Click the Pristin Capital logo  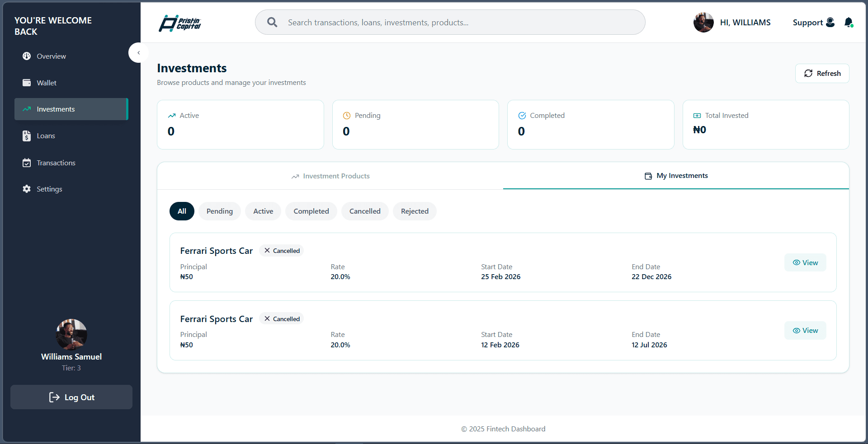point(179,23)
